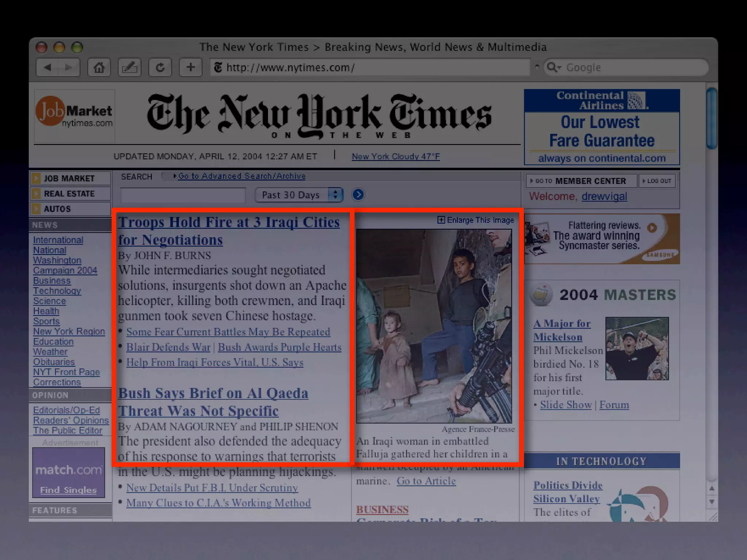The width and height of the screenshot is (747, 560).
Task: Click the browser Forward arrow button
Action: pyautogui.click(x=69, y=67)
